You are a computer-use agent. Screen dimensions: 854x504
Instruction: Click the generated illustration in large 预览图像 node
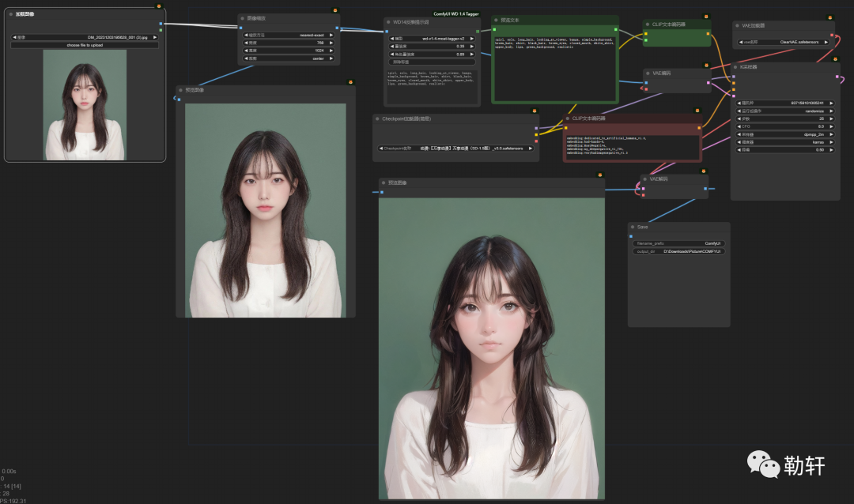tap(491, 348)
